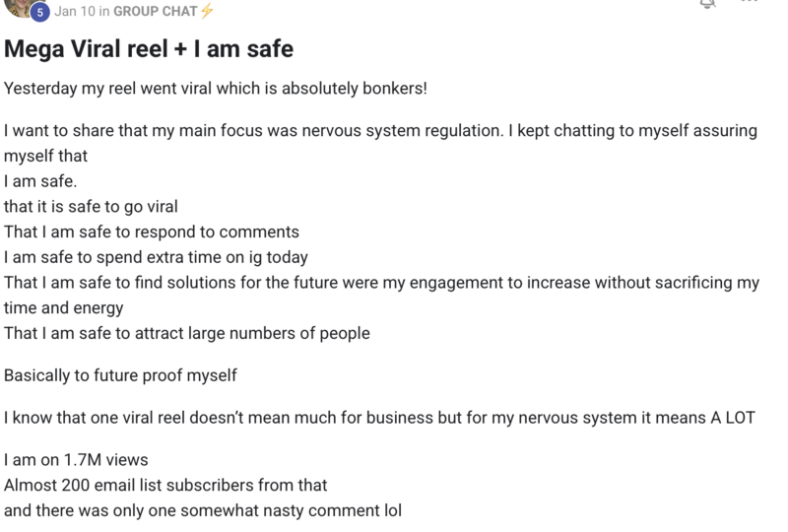Click the '1.7M views' line
Image resolution: width=788 pixels, height=532 pixels.
(x=77, y=460)
